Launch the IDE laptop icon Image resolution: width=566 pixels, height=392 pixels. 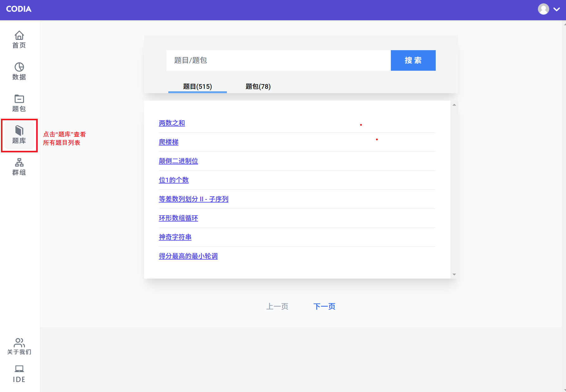click(19, 369)
